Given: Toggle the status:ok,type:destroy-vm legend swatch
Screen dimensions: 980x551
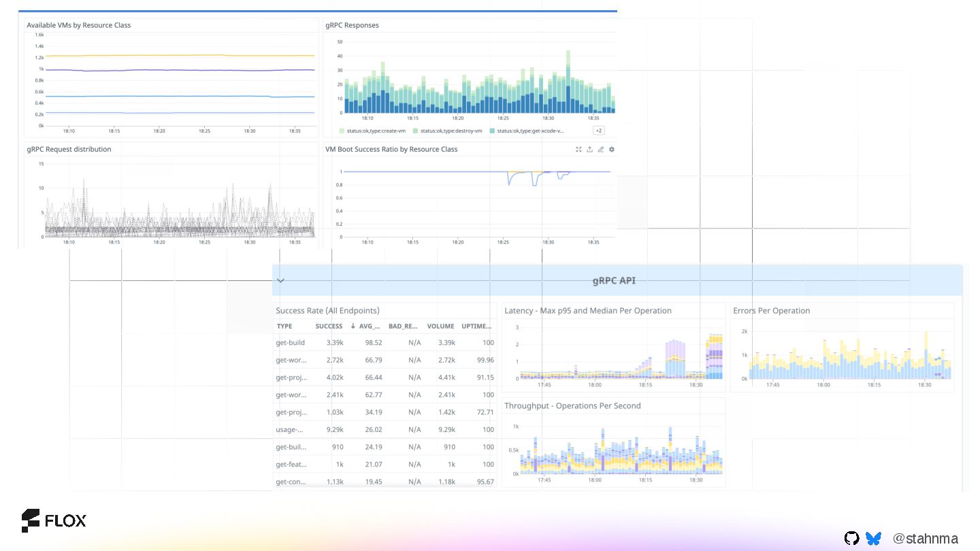Looking at the screenshot, I should pyautogui.click(x=415, y=131).
